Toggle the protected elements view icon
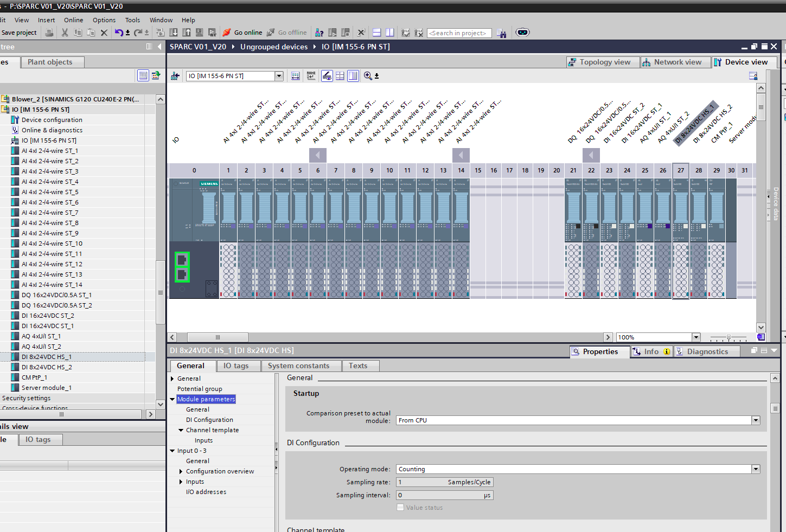The image size is (786, 532). click(x=327, y=76)
